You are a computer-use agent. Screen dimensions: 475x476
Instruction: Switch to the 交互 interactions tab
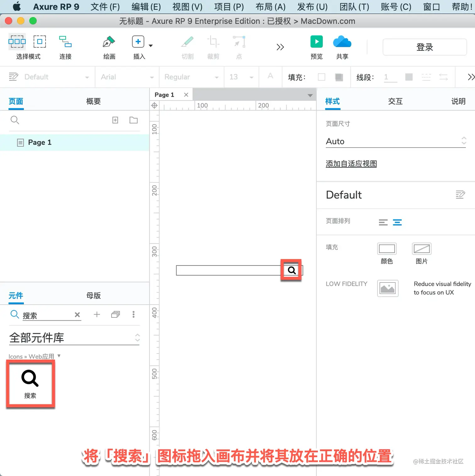tap(395, 101)
